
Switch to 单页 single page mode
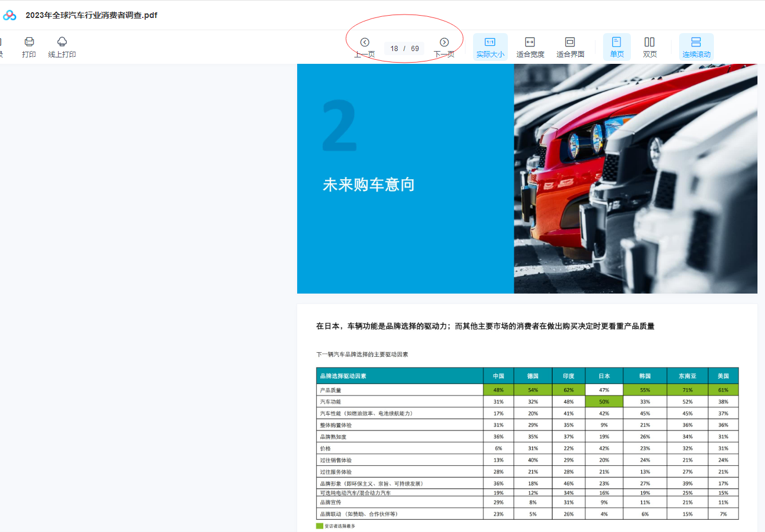point(616,47)
